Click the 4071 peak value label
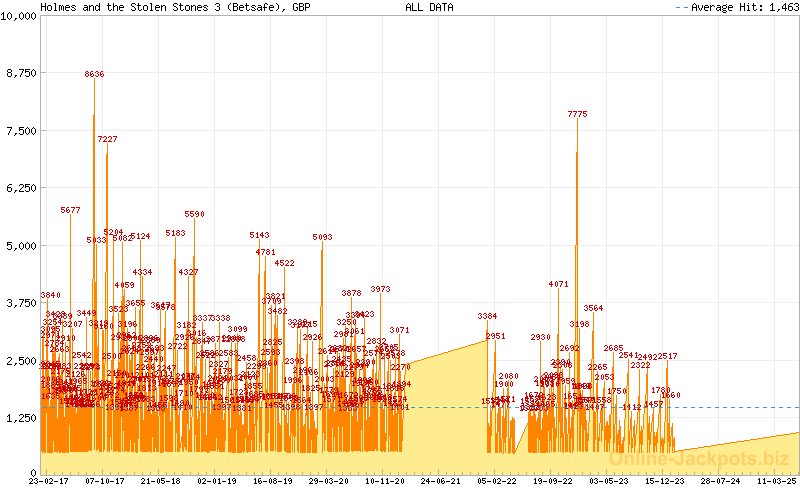The height and width of the screenshot is (490, 800). point(558,285)
